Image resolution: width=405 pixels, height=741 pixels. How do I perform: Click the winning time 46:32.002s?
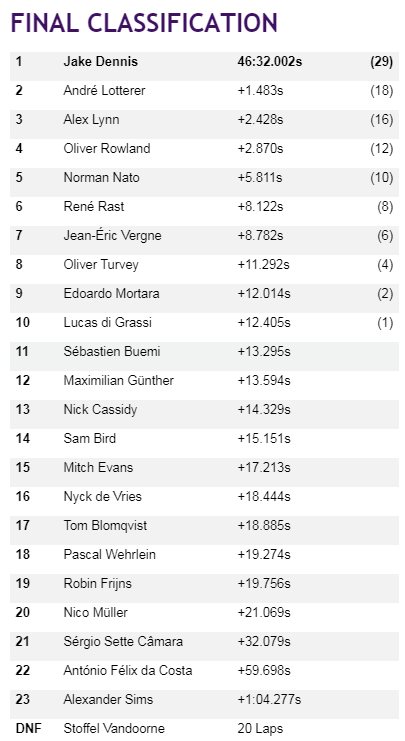(269, 61)
